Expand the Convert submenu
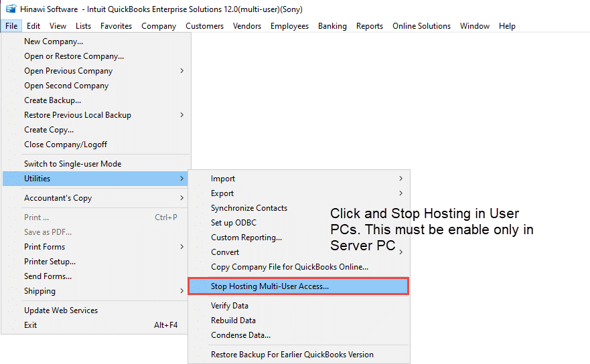Viewport: 590px width, 364px height. (x=299, y=252)
